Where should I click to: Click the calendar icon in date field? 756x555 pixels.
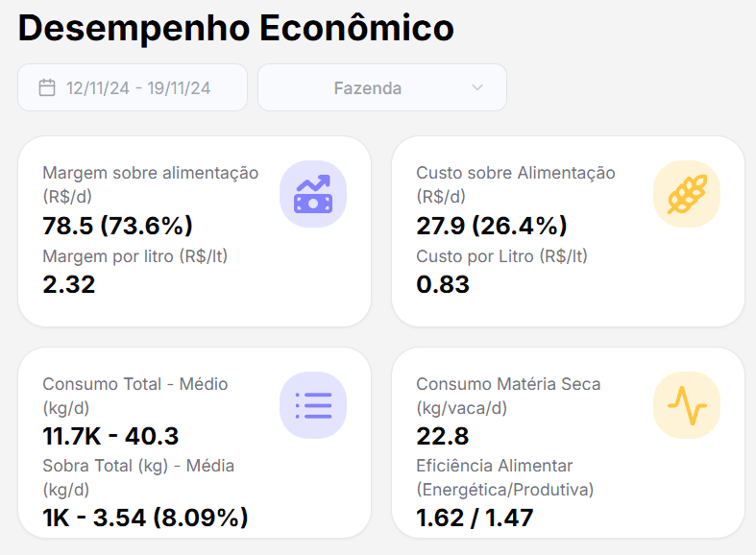click(x=47, y=88)
